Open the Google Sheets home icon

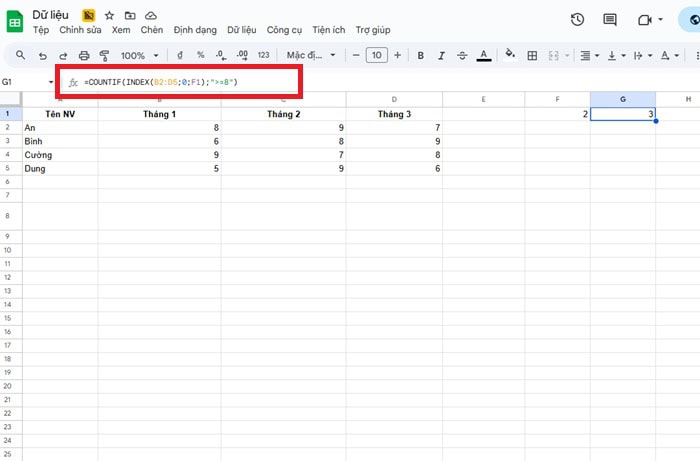coord(15,21)
